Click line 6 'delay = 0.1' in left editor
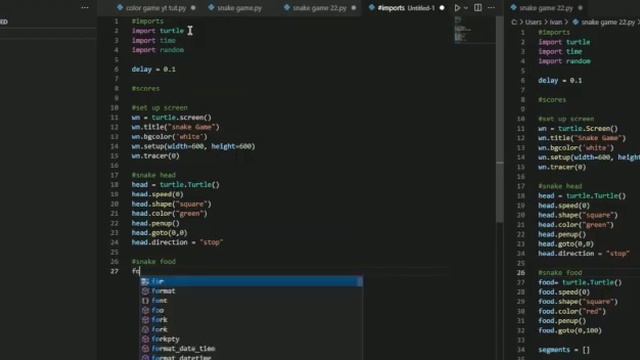Image resolution: width=640 pixels, height=360 pixels. coord(153,69)
